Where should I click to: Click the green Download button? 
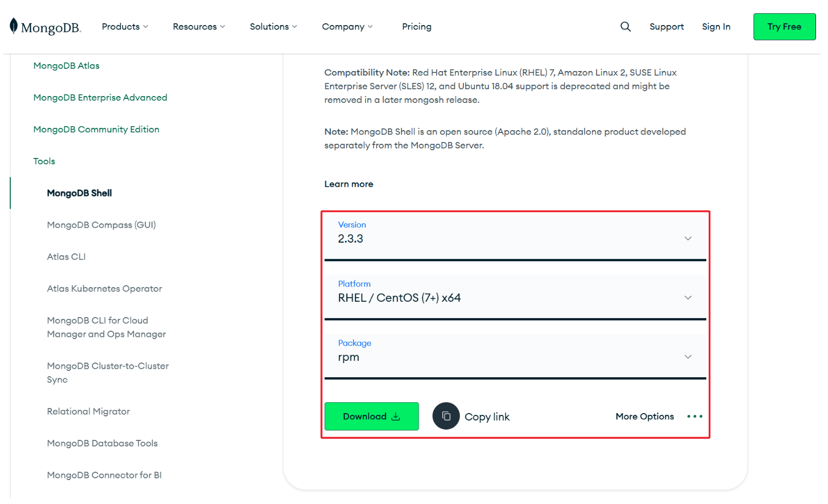point(372,416)
